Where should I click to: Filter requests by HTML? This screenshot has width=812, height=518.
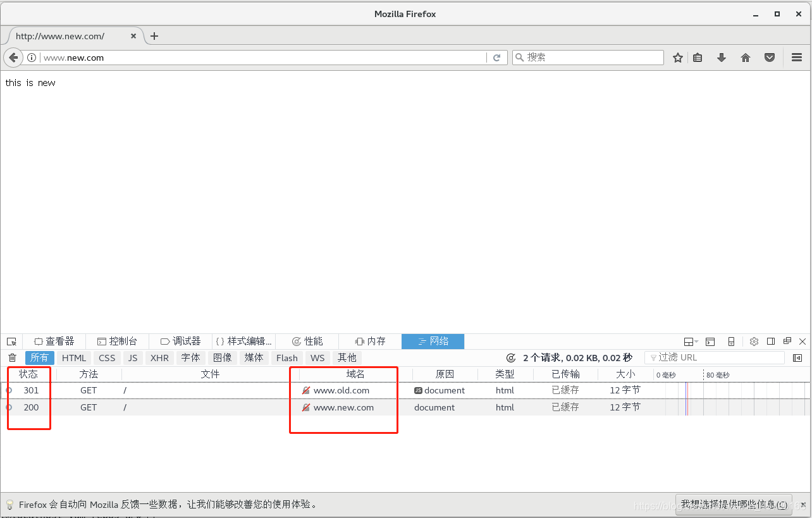tap(74, 358)
